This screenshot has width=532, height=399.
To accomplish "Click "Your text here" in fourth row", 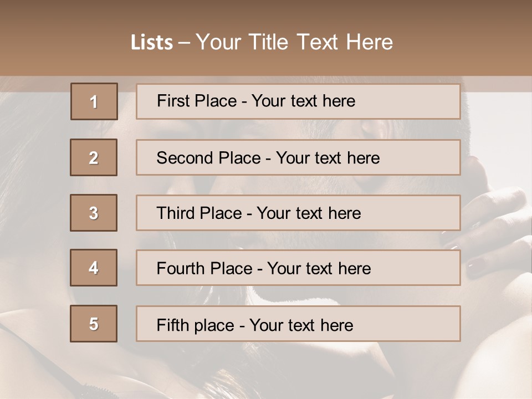I will point(319,269).
